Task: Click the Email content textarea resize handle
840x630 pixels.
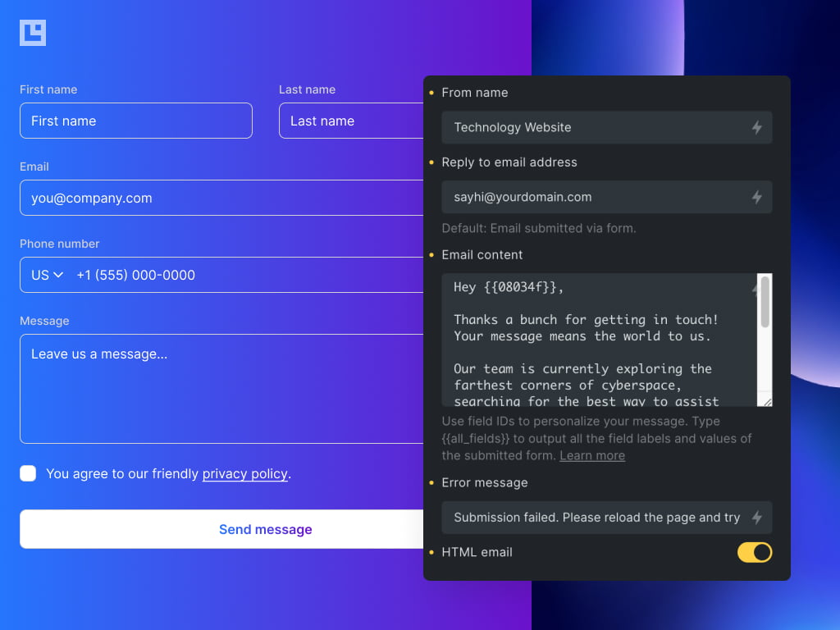Action: tap(767, 402)
